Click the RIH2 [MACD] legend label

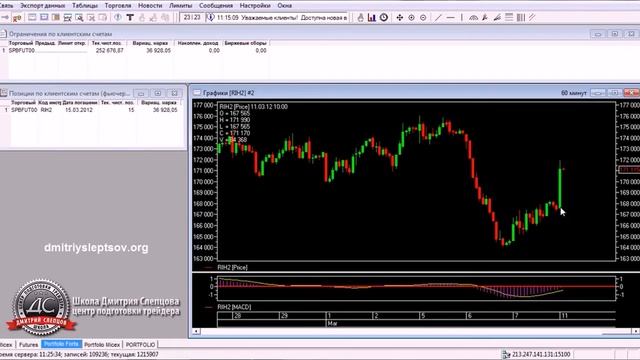click(x=234, y=307)
